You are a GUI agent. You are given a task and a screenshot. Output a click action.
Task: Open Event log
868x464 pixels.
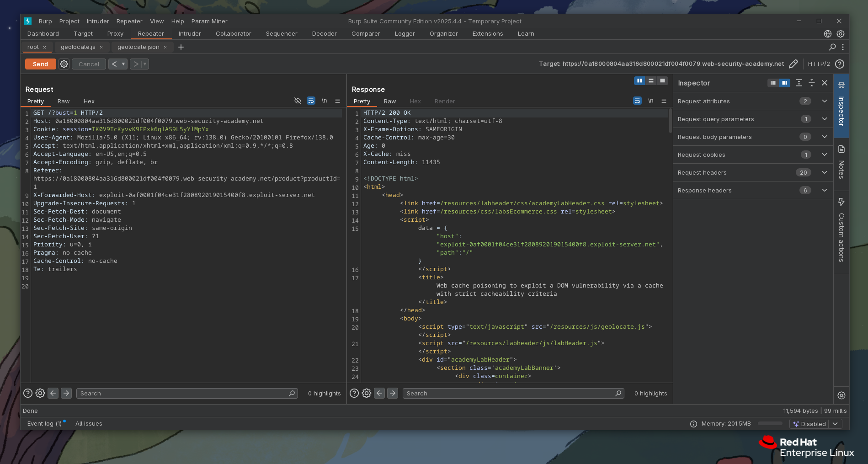(44, 424)
